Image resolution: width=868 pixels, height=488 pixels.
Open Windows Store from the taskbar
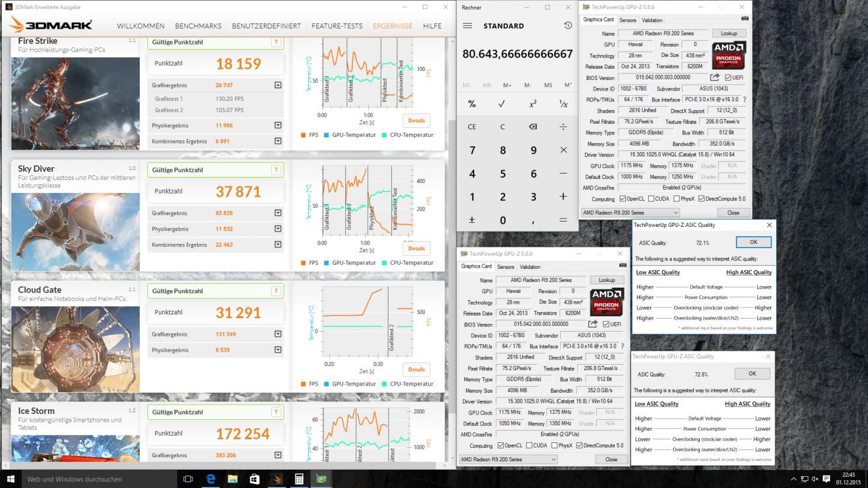pyautogui.click(x=255, y=479)
